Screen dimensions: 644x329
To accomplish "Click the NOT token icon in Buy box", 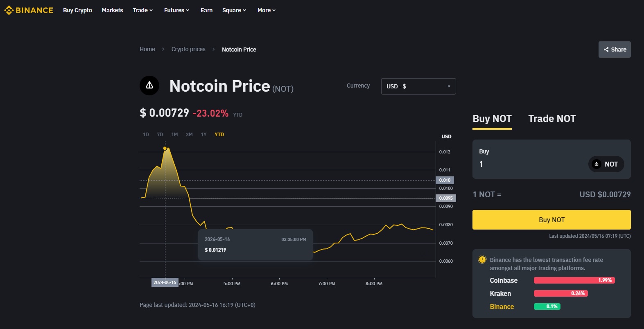I will point(597,164).
